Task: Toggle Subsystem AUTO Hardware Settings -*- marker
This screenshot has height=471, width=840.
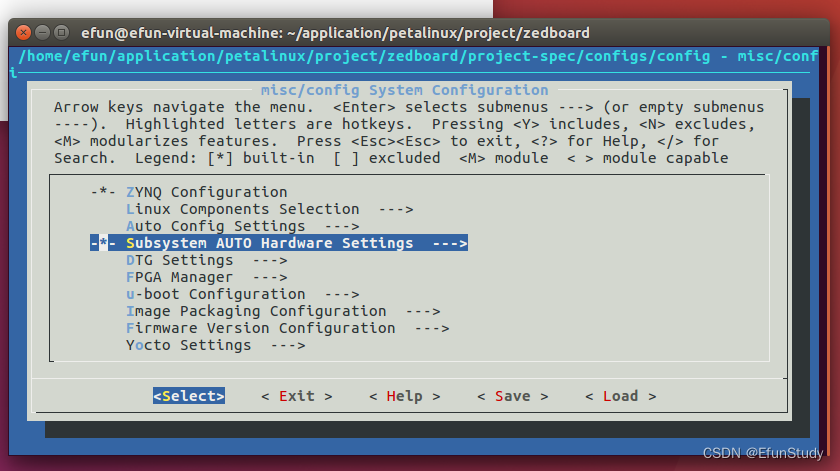Action: pyautogui.click(x=103, y=243)
